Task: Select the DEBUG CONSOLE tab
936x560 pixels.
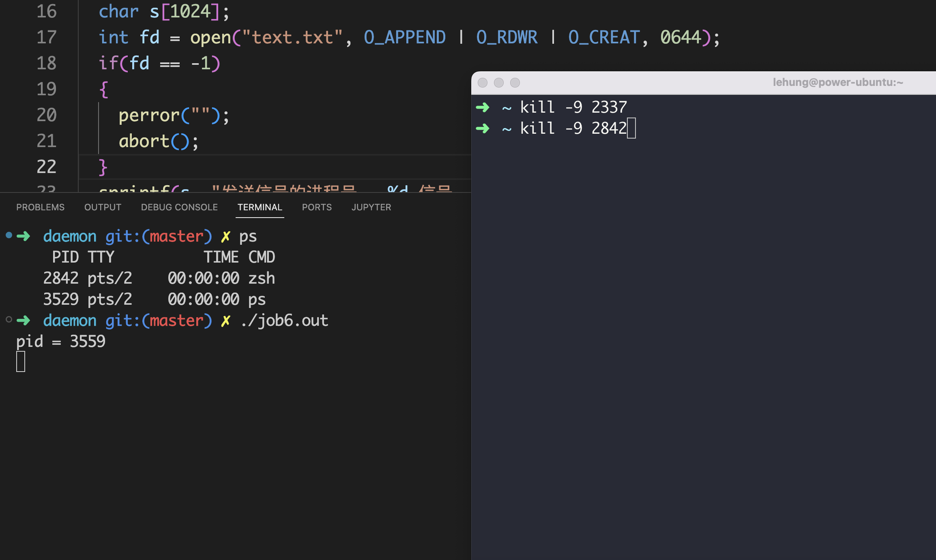Action: 179,207
